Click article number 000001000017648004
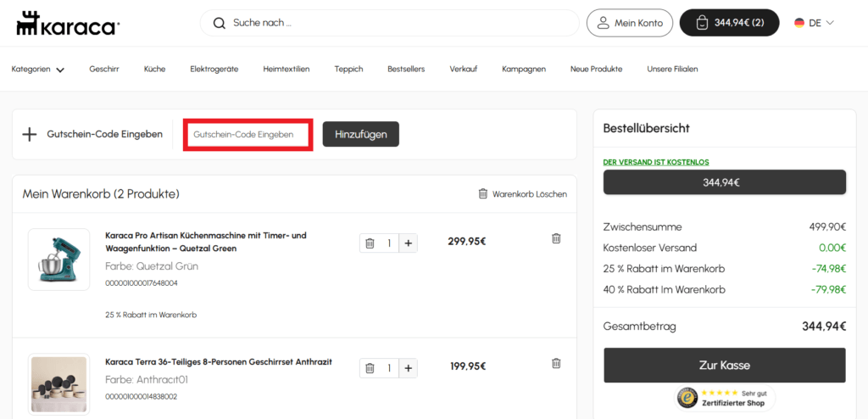The image size is (868, 419). (142, 283)
